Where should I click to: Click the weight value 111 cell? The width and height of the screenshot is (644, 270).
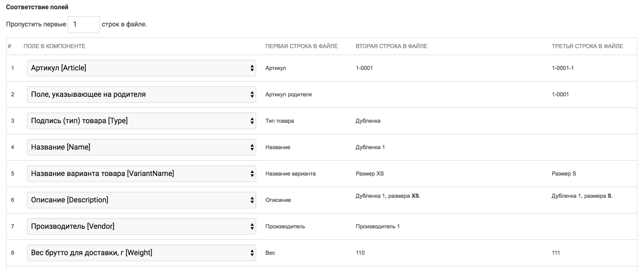point(556,253)
